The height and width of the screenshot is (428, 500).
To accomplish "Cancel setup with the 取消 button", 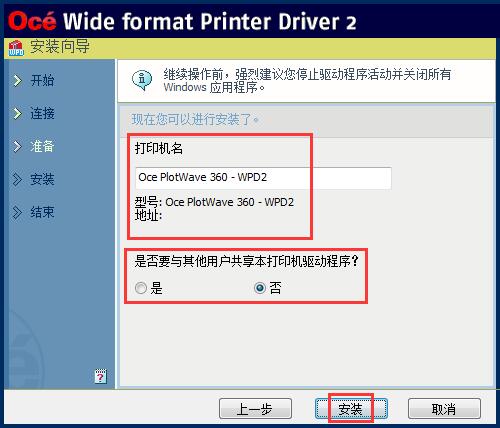I will 444,409.
